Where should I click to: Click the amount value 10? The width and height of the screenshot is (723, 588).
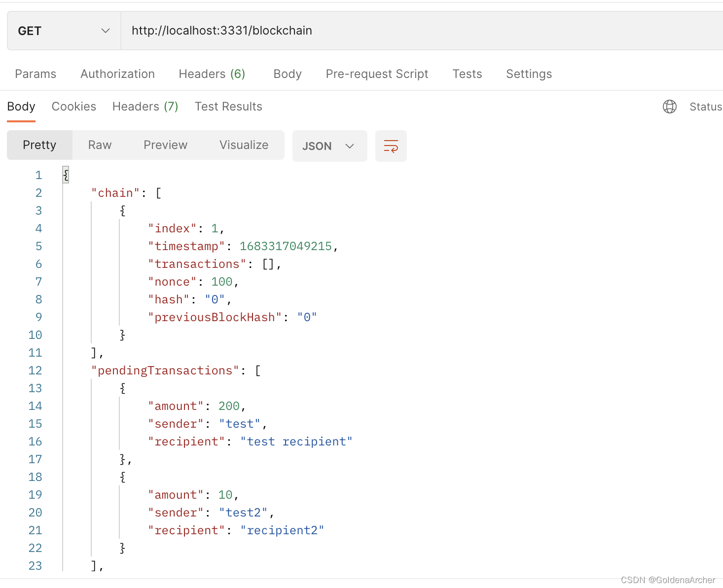225,495
